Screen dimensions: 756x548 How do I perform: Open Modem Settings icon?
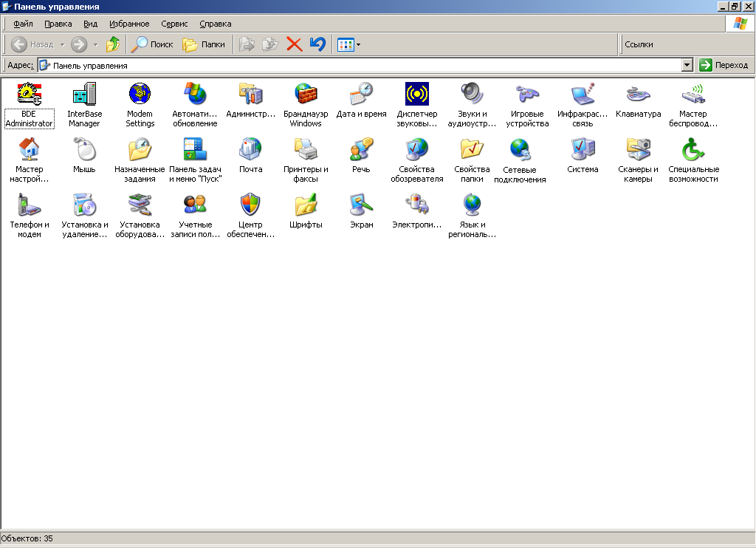pyautogui.click(x=140, y=94)
